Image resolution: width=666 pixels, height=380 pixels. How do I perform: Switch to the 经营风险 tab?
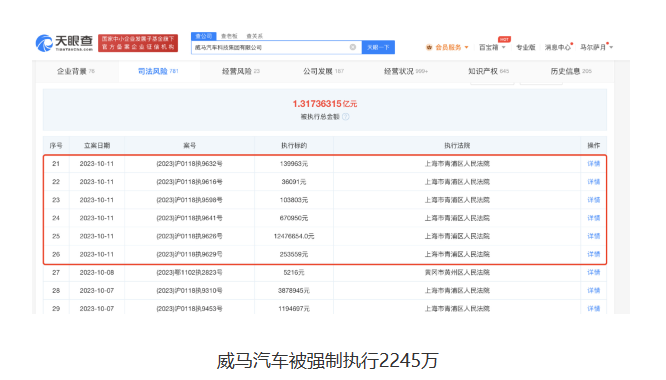[241, 71]
